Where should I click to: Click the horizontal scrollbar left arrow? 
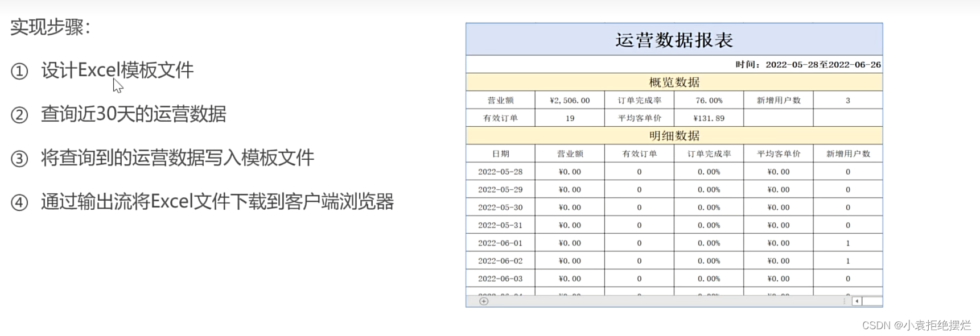click(857, 301)
